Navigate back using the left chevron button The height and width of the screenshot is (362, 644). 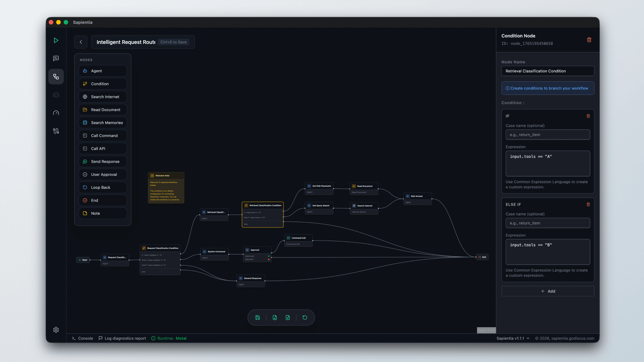pos(81,42)
